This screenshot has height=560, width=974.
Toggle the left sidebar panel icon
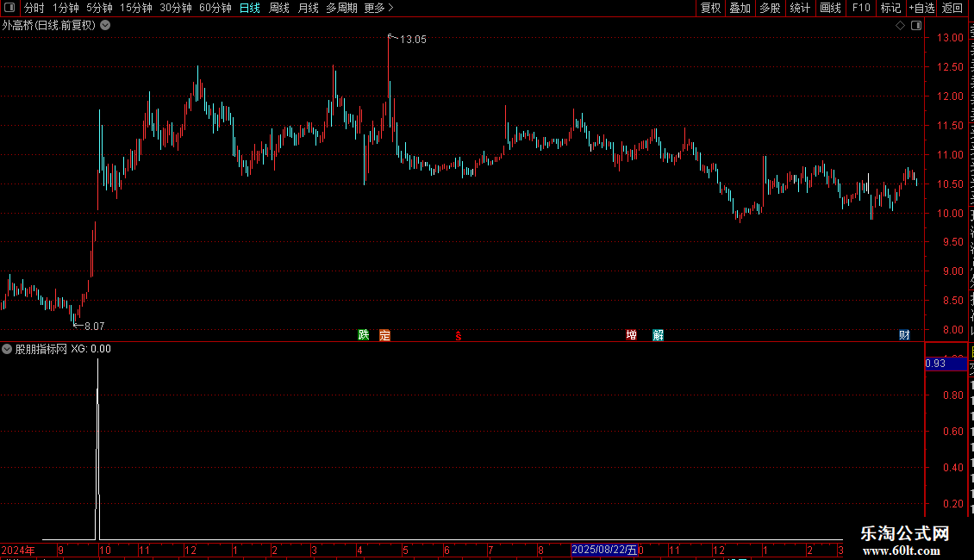(x=9, y=8)
